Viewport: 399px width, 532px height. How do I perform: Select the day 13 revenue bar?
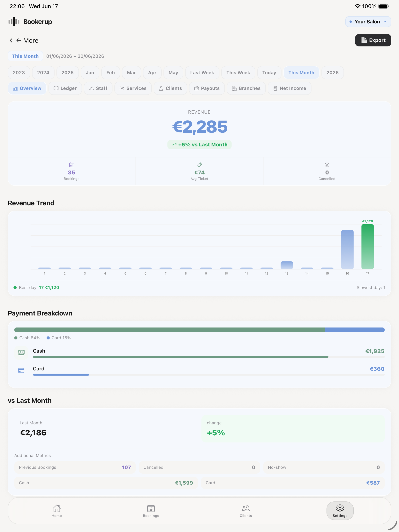click(287, 265)
